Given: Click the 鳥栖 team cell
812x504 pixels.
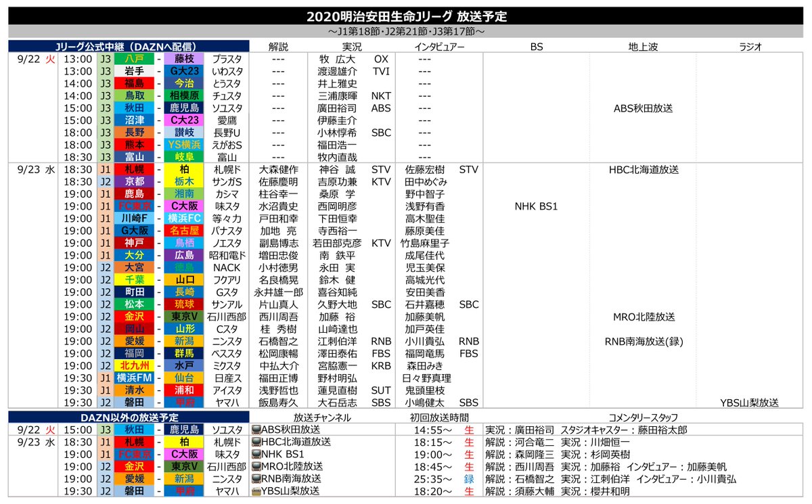Looking at the screenshot, I should [x=183, y=242].
